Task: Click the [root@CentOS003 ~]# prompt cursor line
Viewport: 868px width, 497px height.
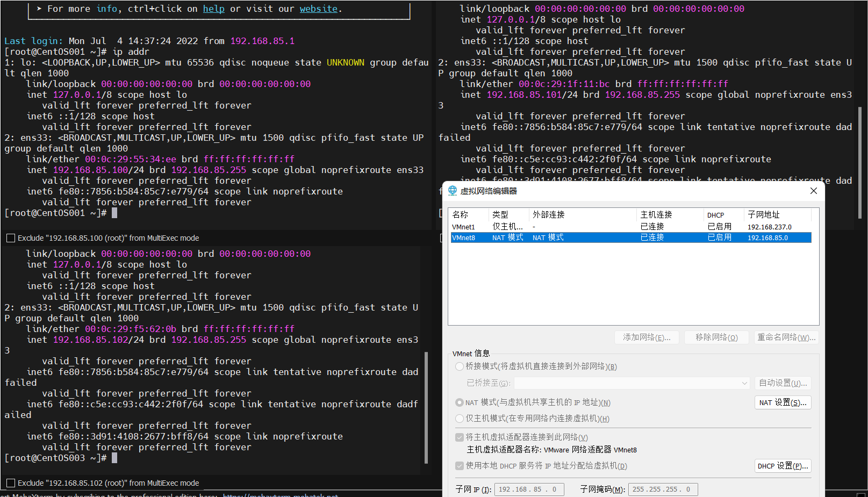Action: pyautogui.click(x=61, y=458)
